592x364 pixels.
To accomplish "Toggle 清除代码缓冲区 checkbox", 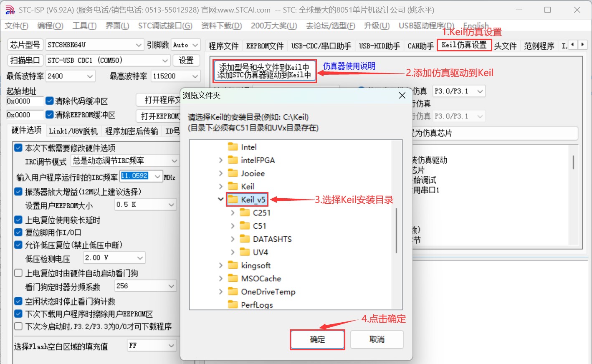I will (50, 101).
